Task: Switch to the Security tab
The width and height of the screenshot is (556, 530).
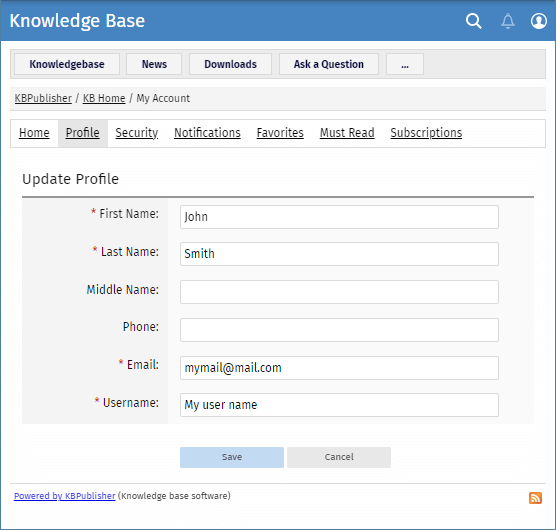Action: (x=137, y=133)
